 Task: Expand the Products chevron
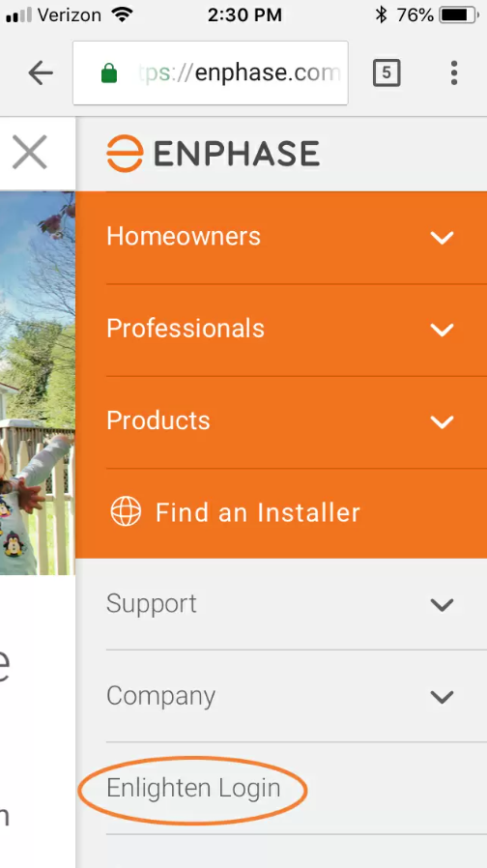[x=443, y=421]
